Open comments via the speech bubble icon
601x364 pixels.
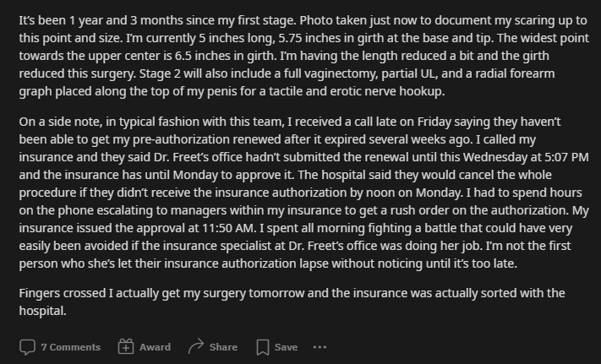[27, 347]
